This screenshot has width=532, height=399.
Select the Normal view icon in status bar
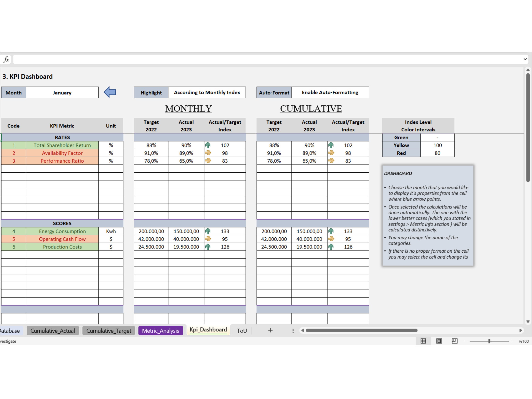point(423,341)
